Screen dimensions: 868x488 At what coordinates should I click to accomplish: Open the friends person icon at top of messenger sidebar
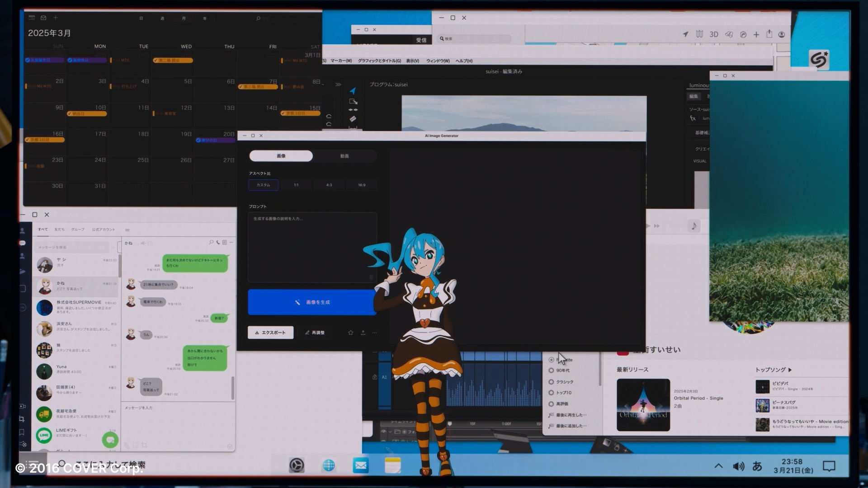(x=22, y=230)
